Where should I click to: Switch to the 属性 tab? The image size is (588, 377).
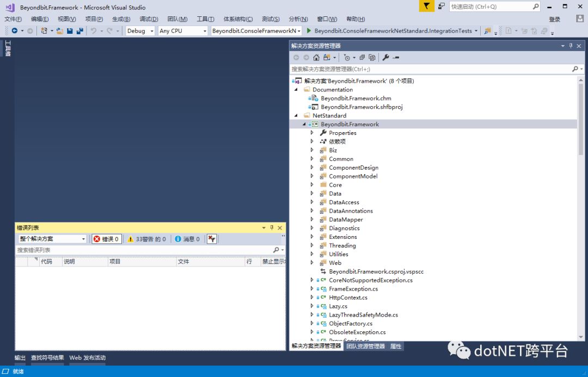[396, 347]
